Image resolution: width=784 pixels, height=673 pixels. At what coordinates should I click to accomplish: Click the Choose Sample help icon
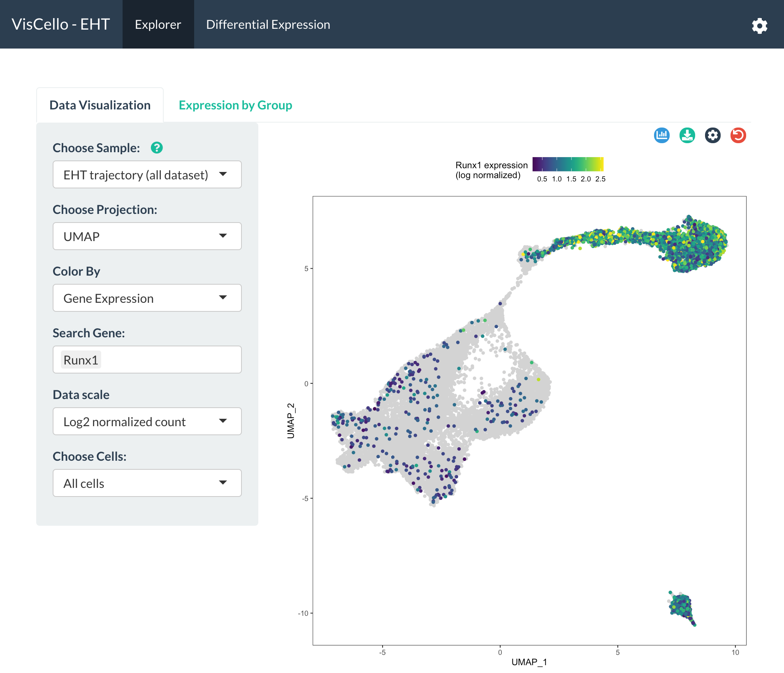coord(157,148)
